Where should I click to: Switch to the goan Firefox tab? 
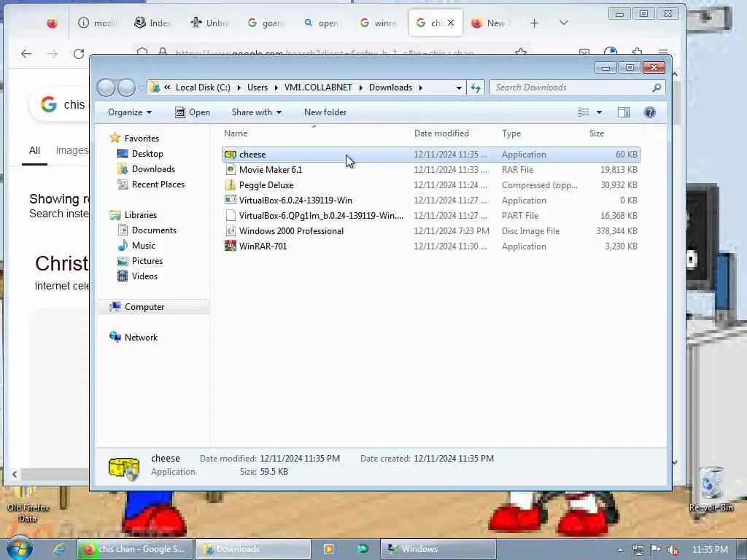click(266, 23)
